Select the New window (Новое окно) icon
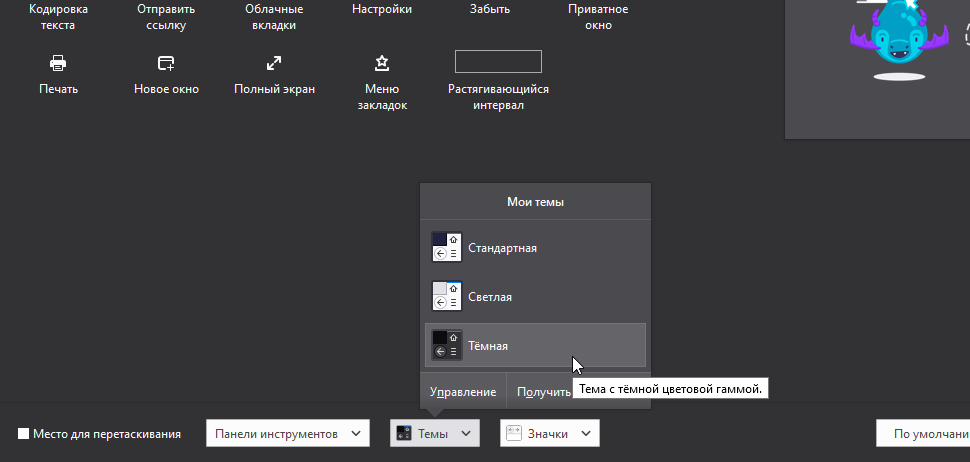 [166, 63]
